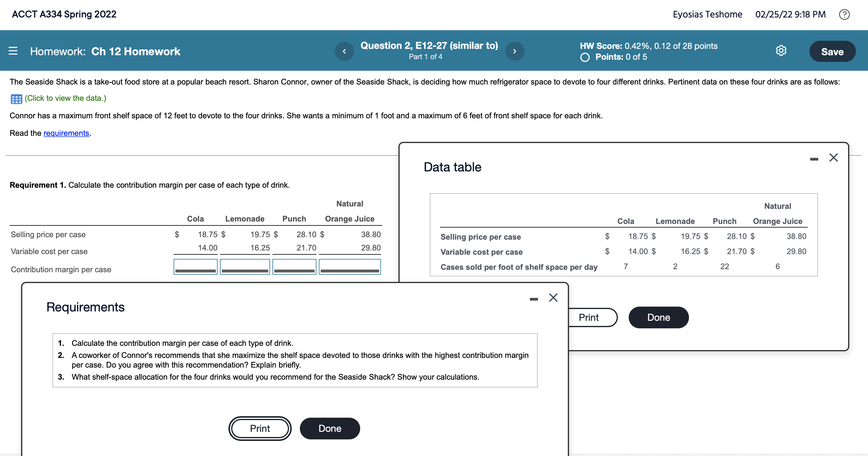The height and width of the screenshot is (456, 868).
Task: Click the help question mark icon
Action: pyautogui.click(x=844, y=14)
